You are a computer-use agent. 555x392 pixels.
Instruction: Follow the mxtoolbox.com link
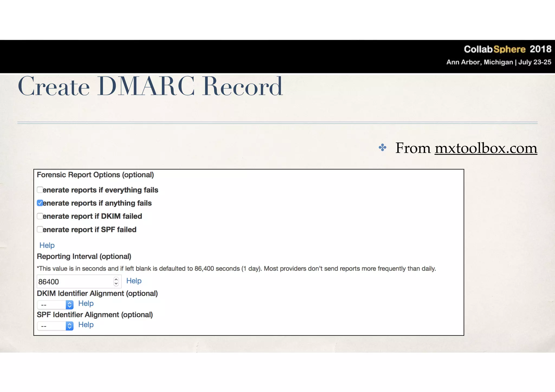pyautogui.click(x=486, y=148)
